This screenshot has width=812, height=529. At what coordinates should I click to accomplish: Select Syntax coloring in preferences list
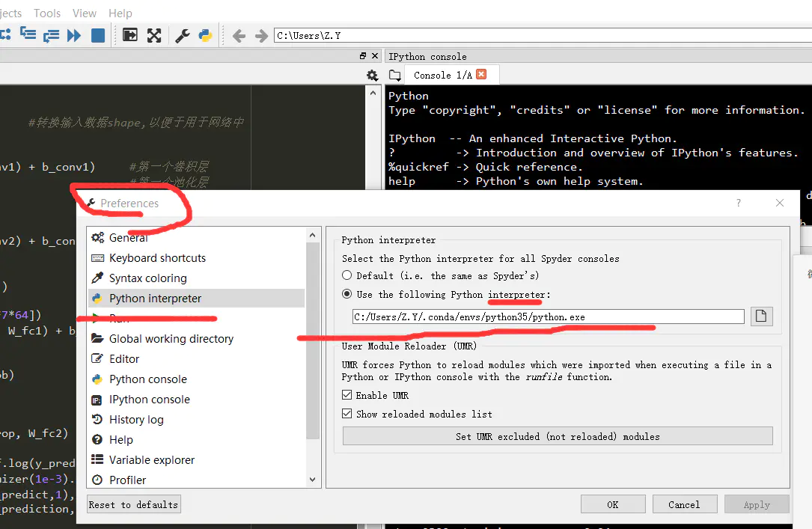click(147, 278)
